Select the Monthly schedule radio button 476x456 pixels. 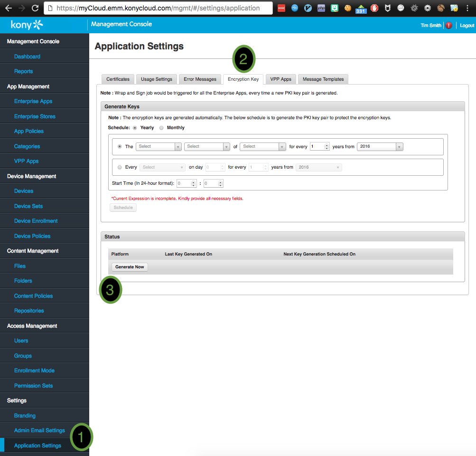pos(161,128)
